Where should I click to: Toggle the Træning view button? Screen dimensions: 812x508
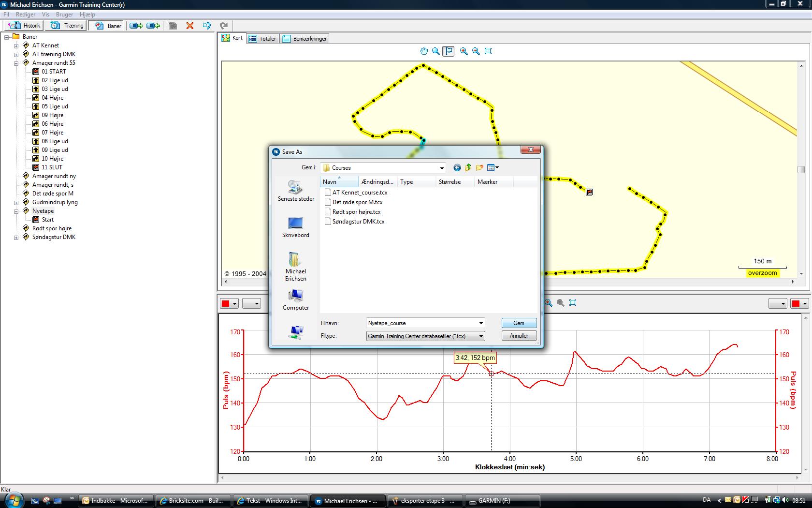pos(68,26)
